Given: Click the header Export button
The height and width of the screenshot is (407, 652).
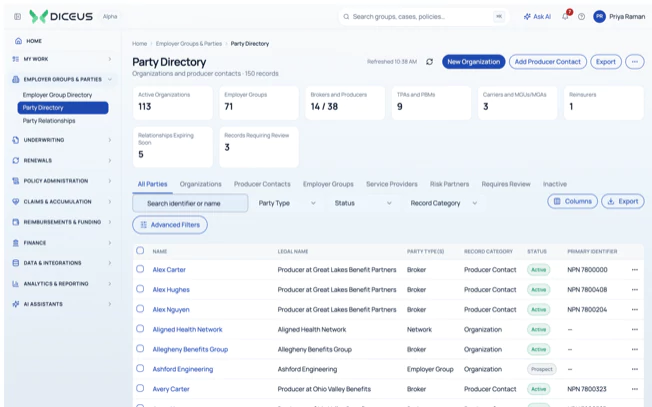Looking at the screenshot, I should pyautogui.click(x=606, y=62).
